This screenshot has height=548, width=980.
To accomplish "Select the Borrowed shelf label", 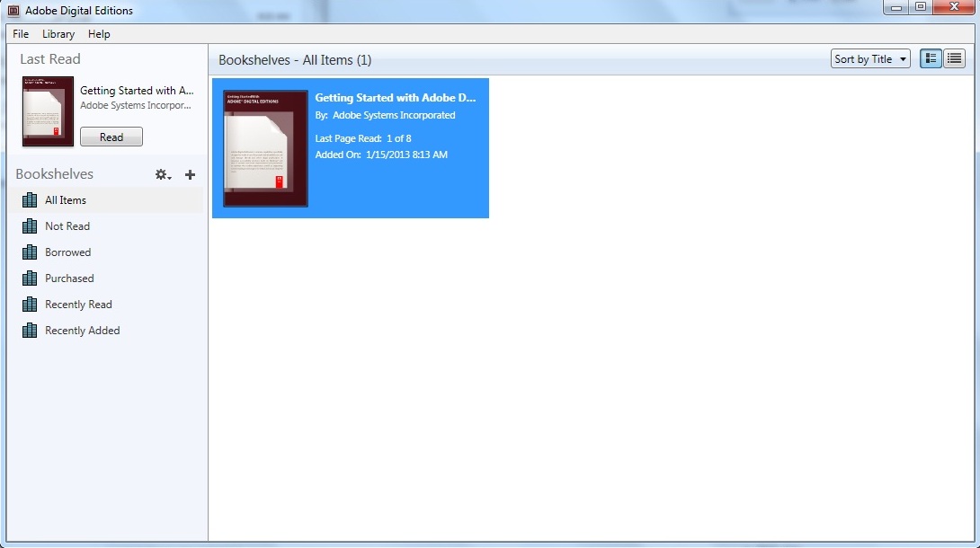I will [x=68, y=252].
